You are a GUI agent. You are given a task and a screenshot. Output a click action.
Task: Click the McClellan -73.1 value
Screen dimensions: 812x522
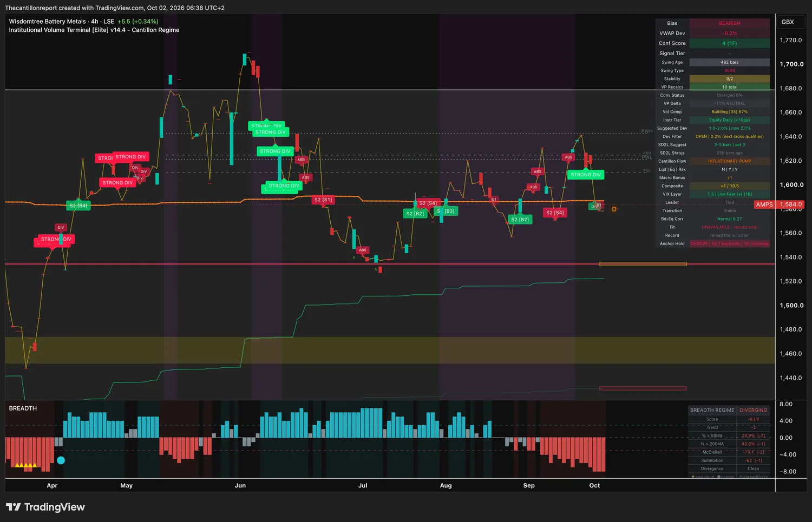tap(754, 452)
